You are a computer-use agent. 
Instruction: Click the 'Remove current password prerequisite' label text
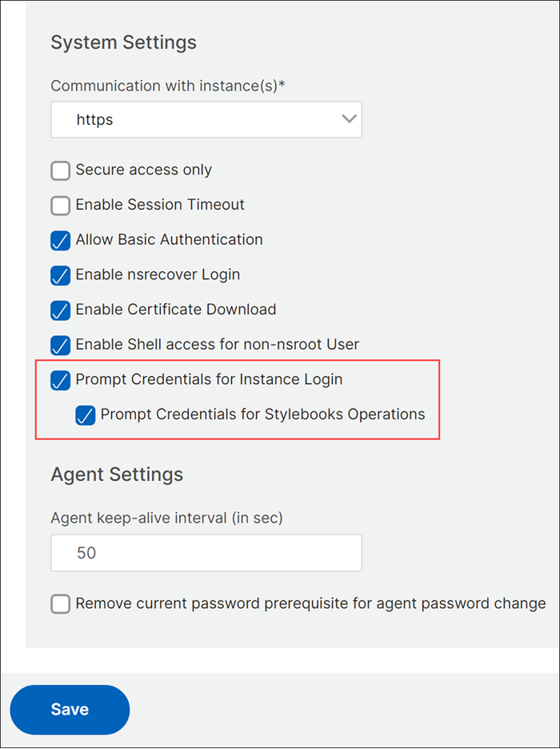point(310,603)
